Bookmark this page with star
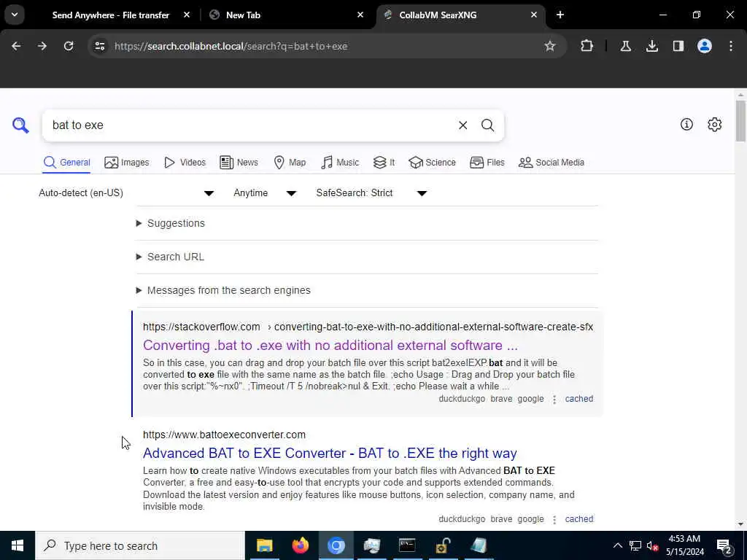Screen dimensions: 747x560 (x=550, y=46)
